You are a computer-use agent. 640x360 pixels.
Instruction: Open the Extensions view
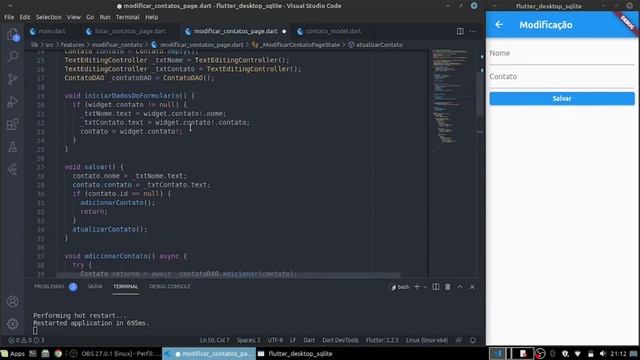[x=13, y=124]
